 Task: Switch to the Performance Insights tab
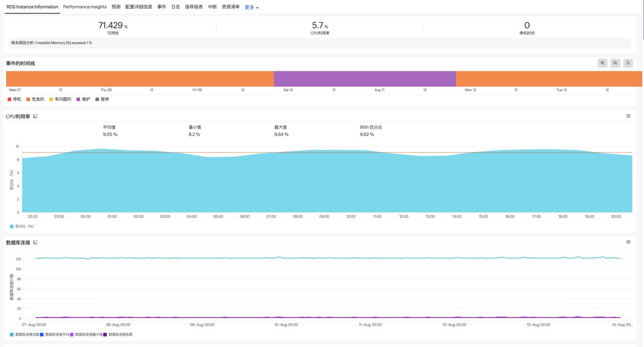click(x=85, y=7)
